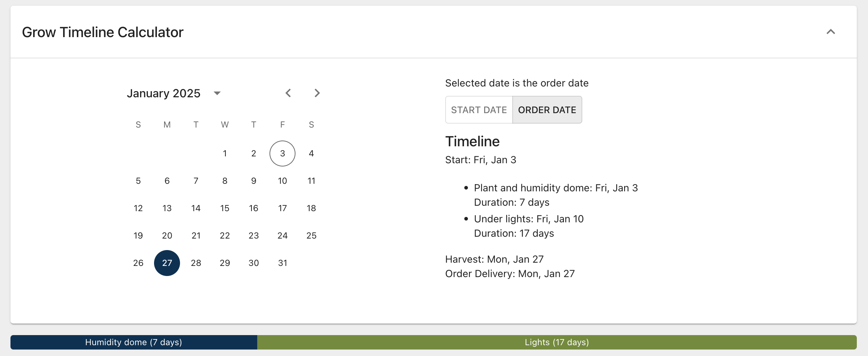Image resolution: width=868 pixels, height=356 pixels.
Task: Go to previous month arrow
Action: pos(288,93)
